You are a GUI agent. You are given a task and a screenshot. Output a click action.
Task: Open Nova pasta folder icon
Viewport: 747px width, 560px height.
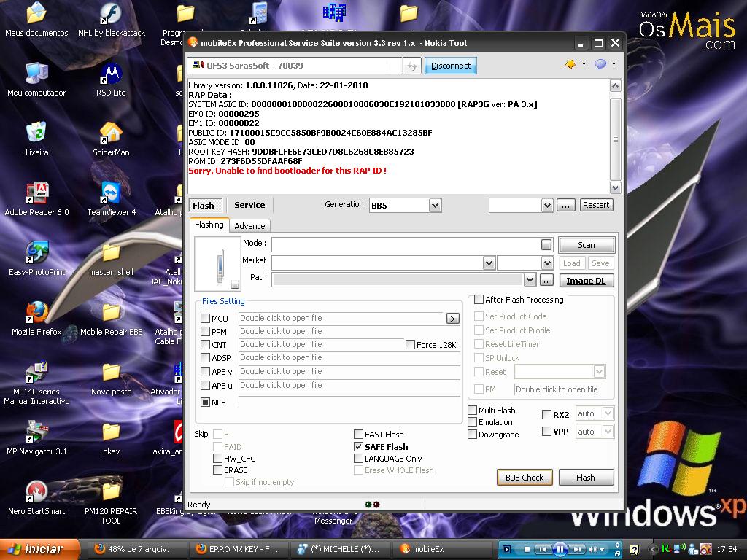(111, 378)
